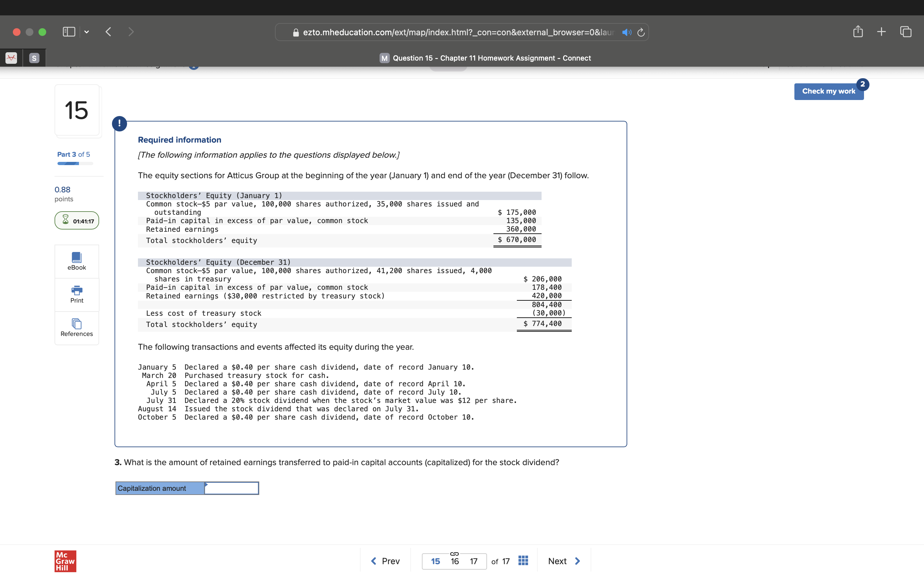Jump to question 17
The image size is (924, 577).
tap(474, 561)
